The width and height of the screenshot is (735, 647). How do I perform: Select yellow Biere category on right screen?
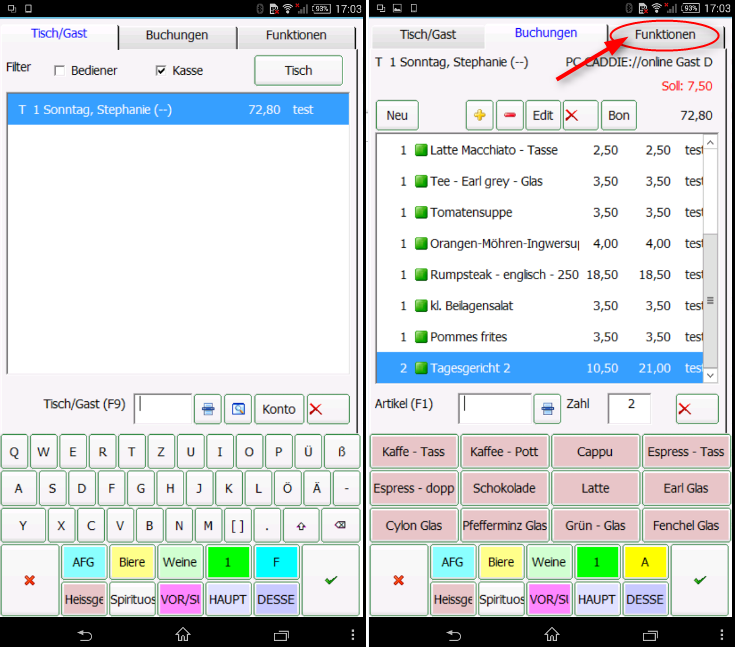(501, 562)
